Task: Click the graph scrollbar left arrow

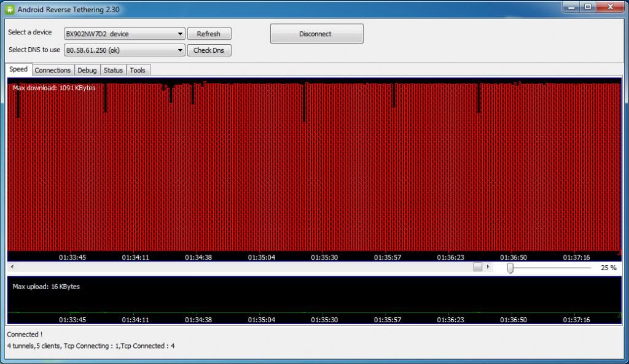Action: (x=12, y=267)
